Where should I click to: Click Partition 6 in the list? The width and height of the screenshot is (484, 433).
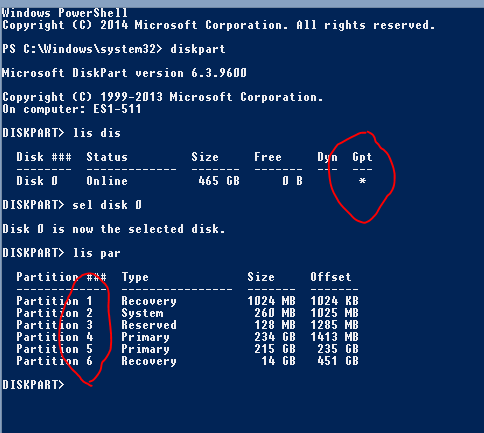[54, 361]
